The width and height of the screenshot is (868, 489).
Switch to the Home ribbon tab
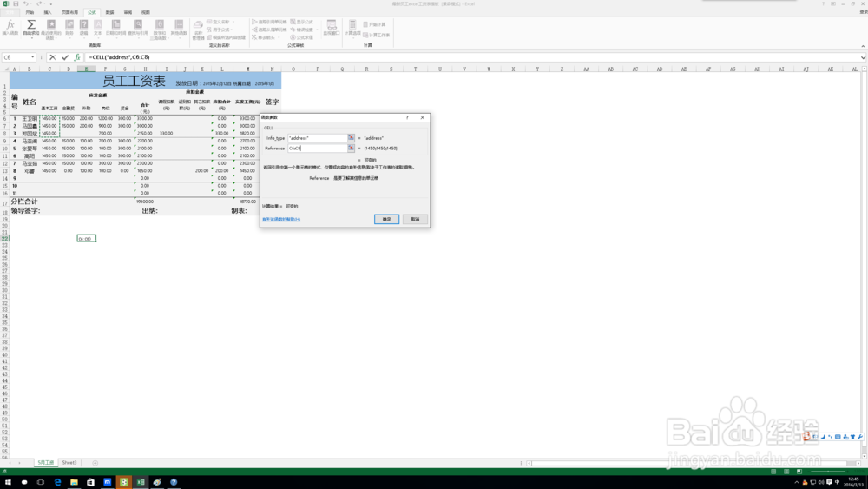click(30, 12)
